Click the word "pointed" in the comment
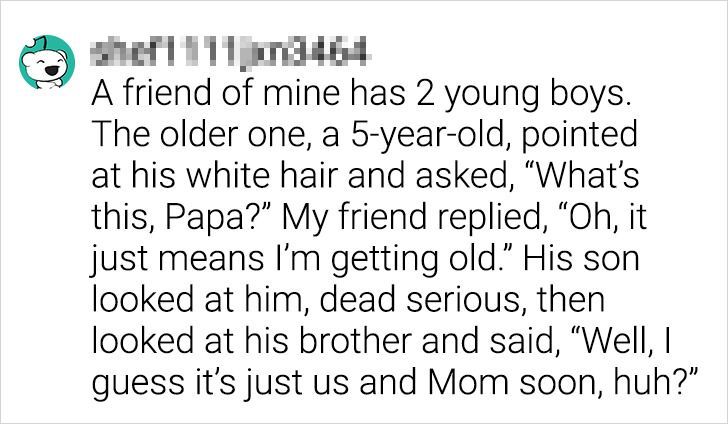The image size is (728, 424). pos(579,135)
